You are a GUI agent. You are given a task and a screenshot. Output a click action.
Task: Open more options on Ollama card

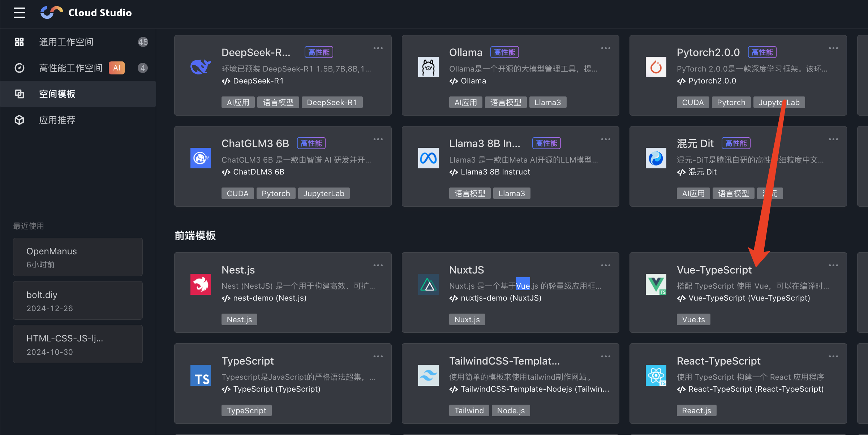pos(606,48)
